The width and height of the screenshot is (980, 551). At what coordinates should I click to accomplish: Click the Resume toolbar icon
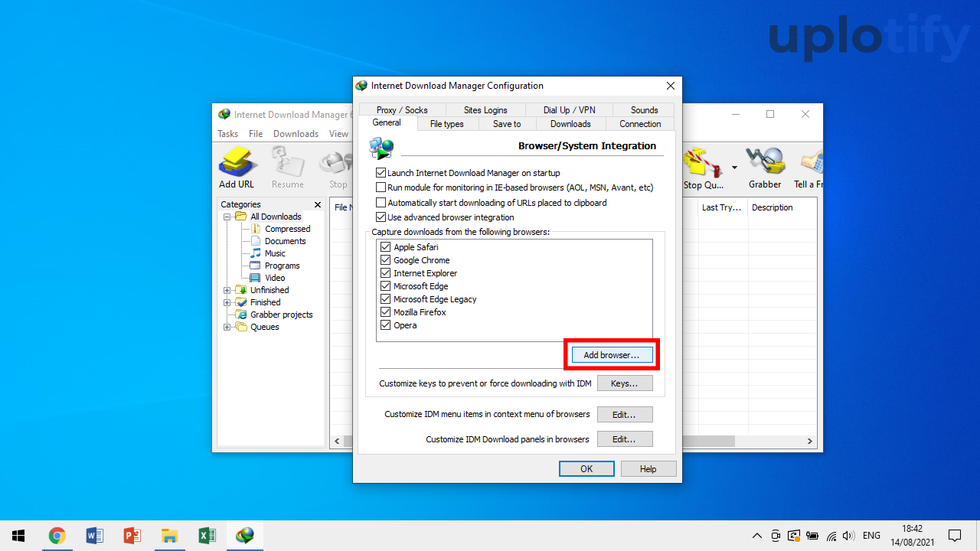[x=288, y=168]
